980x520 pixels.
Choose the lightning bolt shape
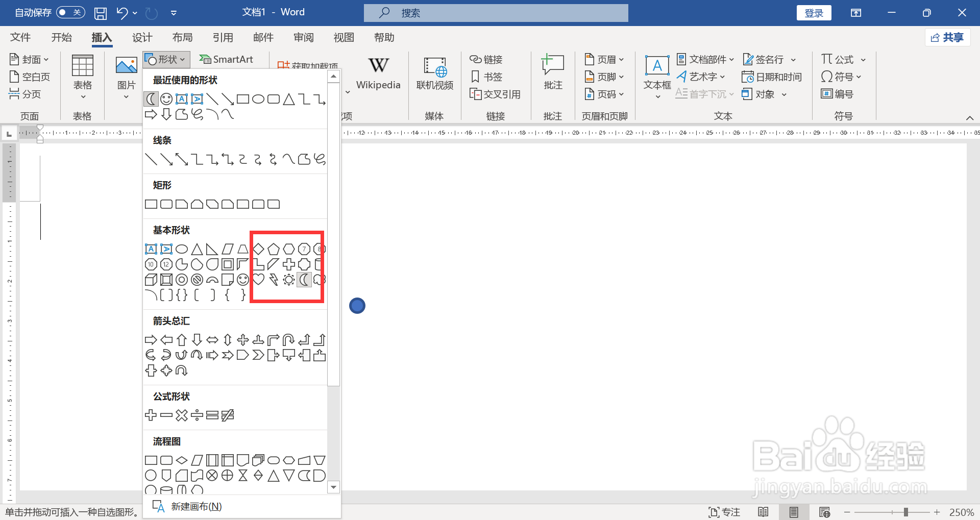point(274,280)
